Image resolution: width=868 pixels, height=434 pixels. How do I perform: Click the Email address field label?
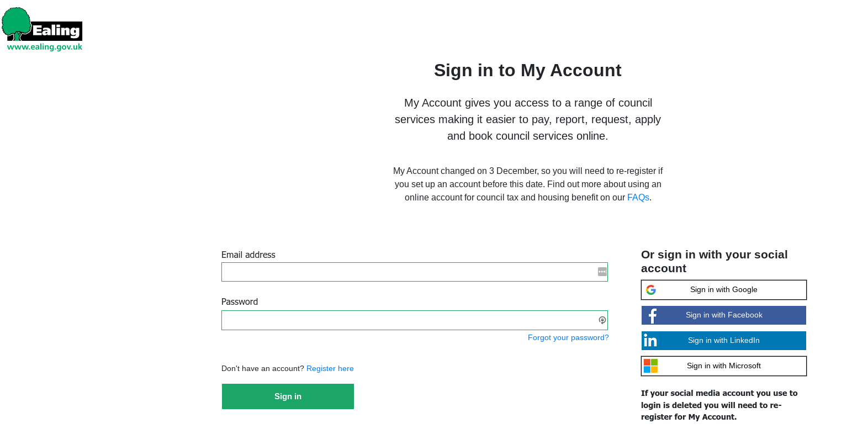(x=248, y=255)
